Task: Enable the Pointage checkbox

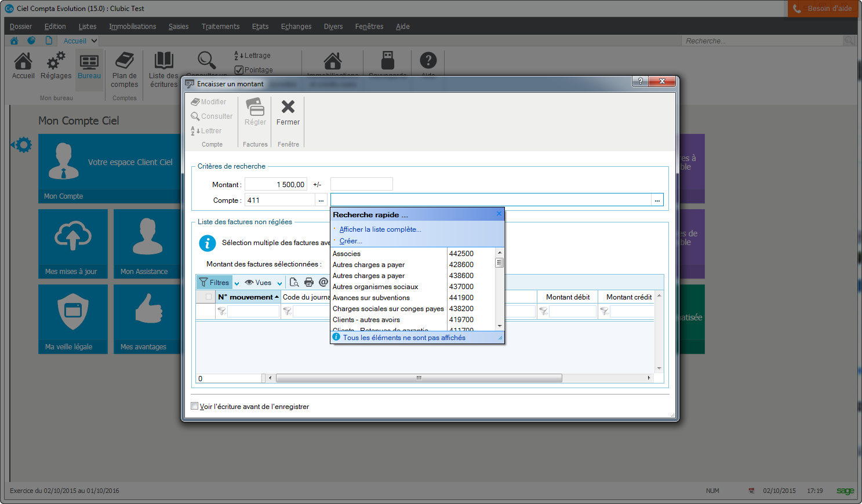Action: tap(239, 70)
